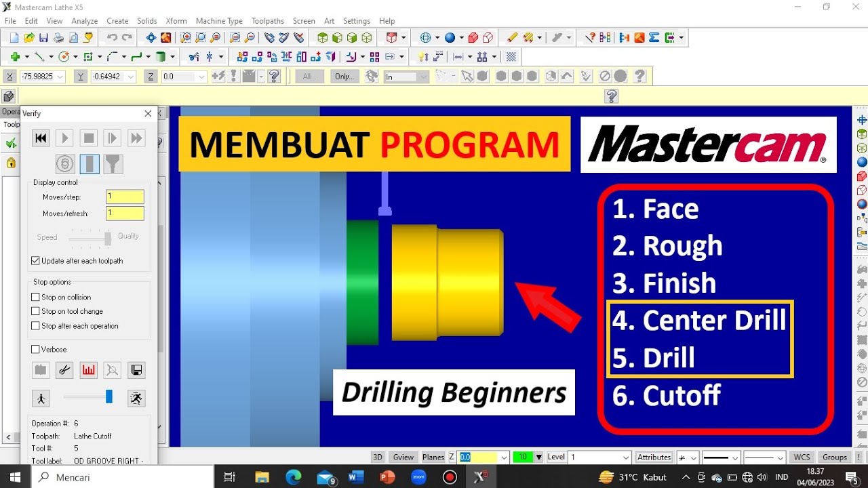Open the Z coordinate dropdown at top
This screenshot has height=488, width=868.
click(201, 77)
